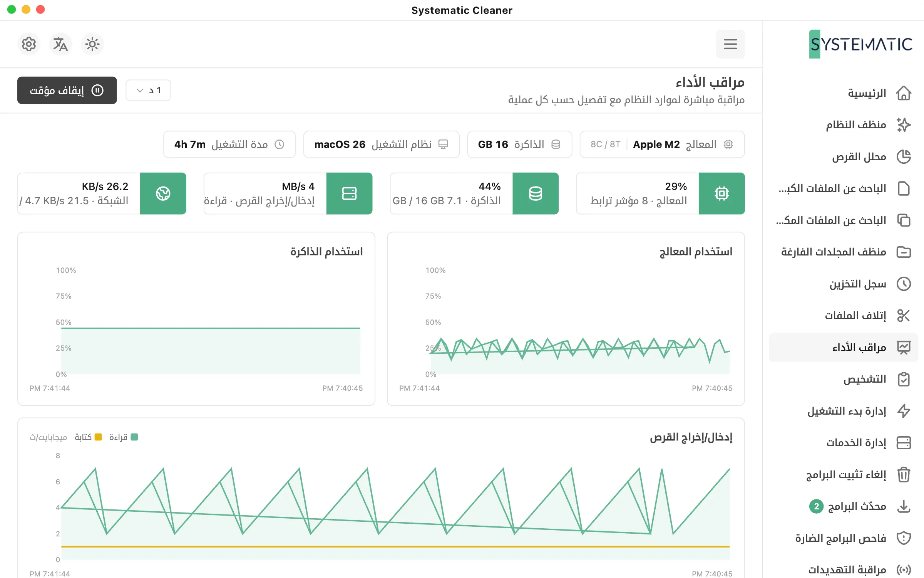Image resolution: width=924 pixels, height=578 pixels.
Task: Open the 1 د time range dropdown
Action: (148, 91)
